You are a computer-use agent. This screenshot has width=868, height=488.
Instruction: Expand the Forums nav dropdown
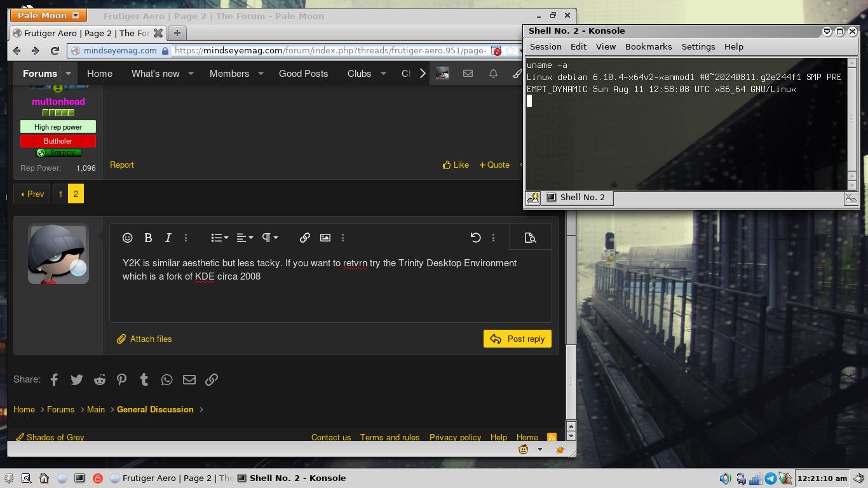click(x=68, y=74)
